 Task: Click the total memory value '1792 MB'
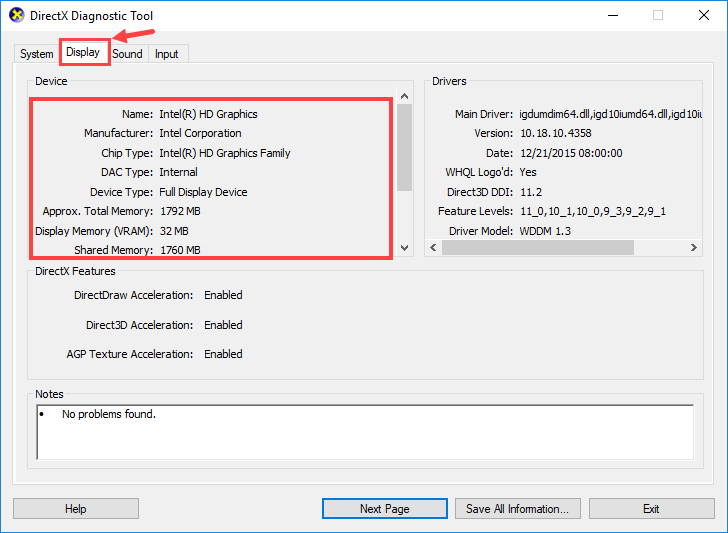pos(180,211)
